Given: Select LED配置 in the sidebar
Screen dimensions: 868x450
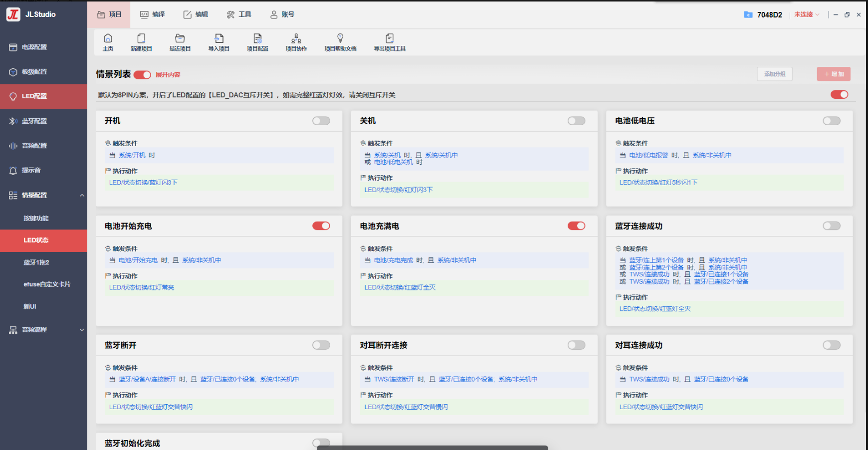Looking at the screenshot, I should [x=43, y=96].
